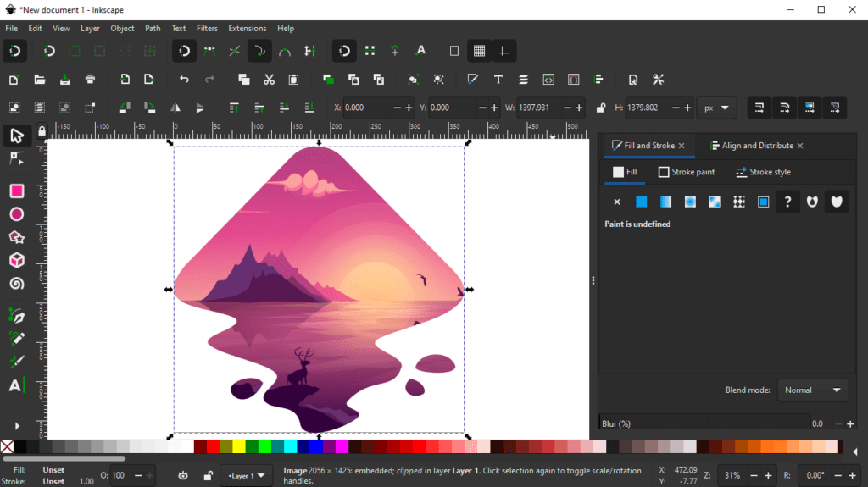868x487 pixels.
Task: Select the 3D Box tool
Action: point(17,260)
